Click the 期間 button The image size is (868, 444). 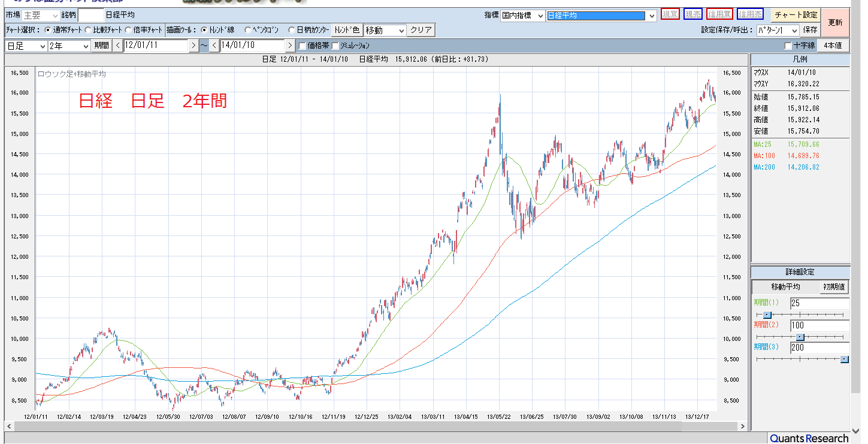tap(101, 46)
